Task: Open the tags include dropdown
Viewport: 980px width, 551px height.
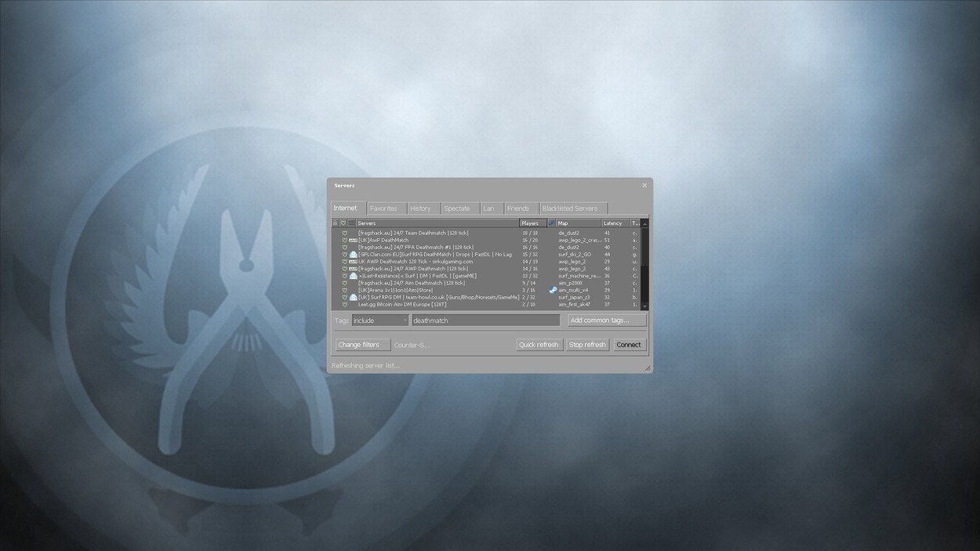Action: click(379, 320)
